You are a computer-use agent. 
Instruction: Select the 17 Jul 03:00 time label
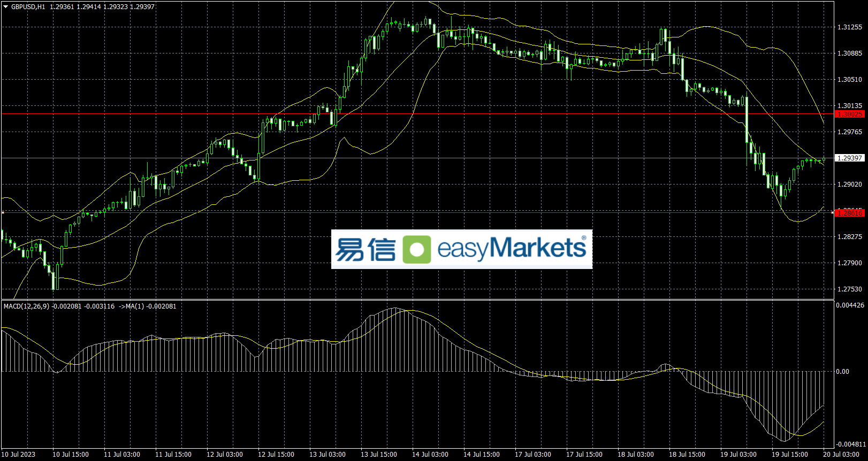tap(533, 455)
